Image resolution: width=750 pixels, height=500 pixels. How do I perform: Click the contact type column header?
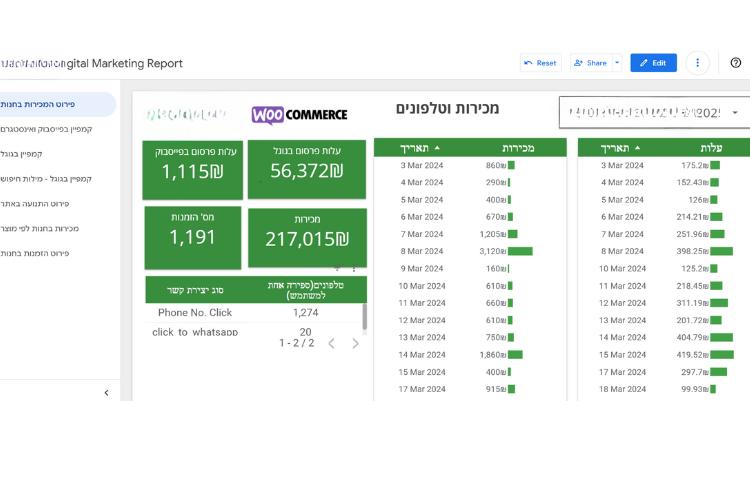point(195,290)
